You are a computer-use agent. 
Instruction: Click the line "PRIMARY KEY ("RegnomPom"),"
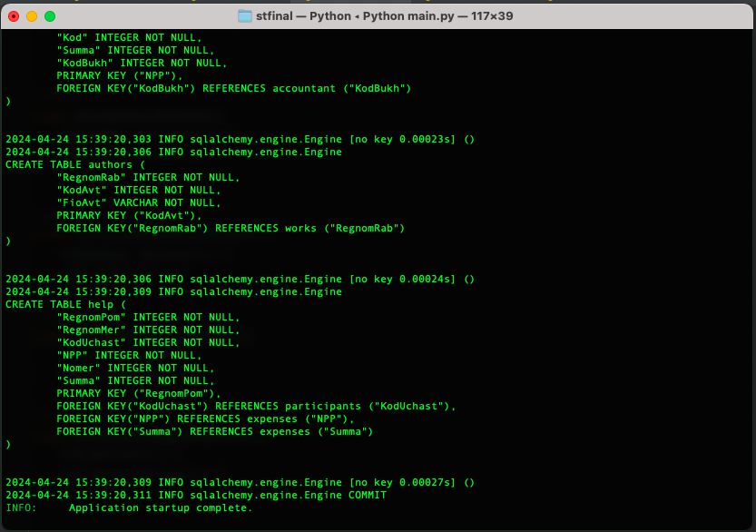click(138, 394)
